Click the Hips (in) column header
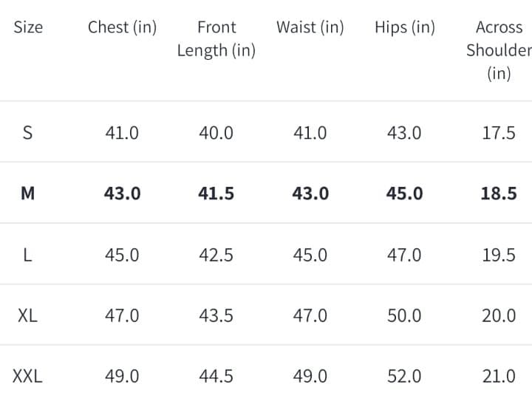 click(x=404, y=27)
